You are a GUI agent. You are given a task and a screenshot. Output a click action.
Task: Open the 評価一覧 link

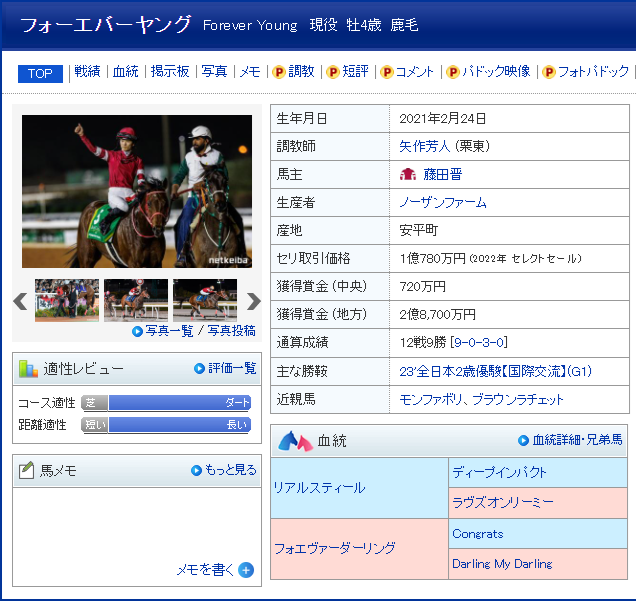click(x=232, y=368)
